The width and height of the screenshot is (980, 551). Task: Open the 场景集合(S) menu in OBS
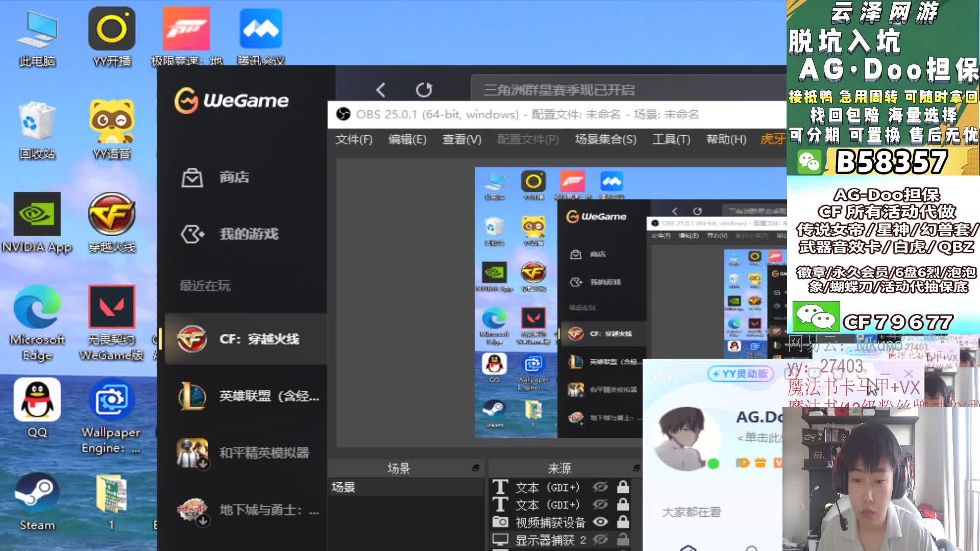tap(606, 139)
